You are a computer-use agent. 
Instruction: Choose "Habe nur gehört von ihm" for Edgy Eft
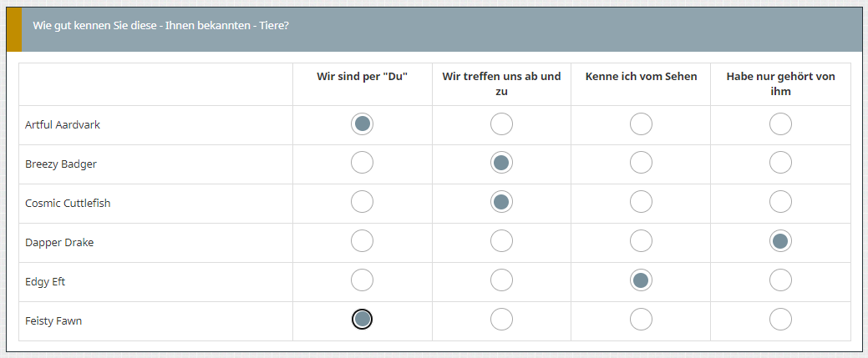(x=780, y=281)
